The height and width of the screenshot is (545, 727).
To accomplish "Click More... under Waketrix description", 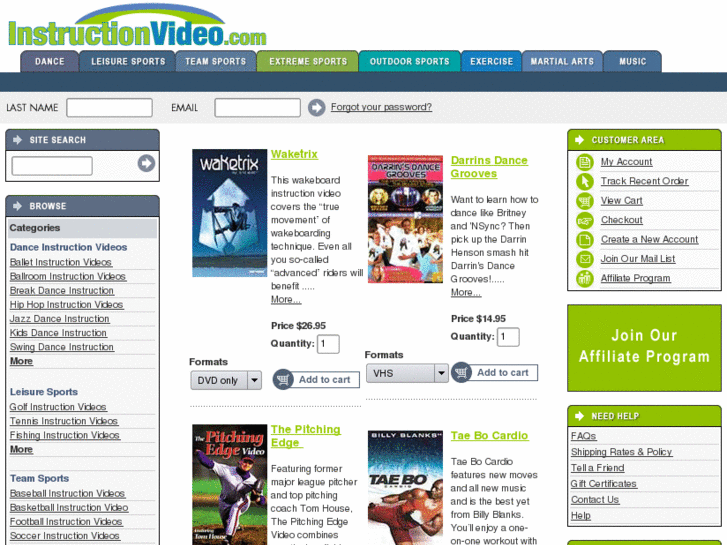I will click(x=286, y=300).
